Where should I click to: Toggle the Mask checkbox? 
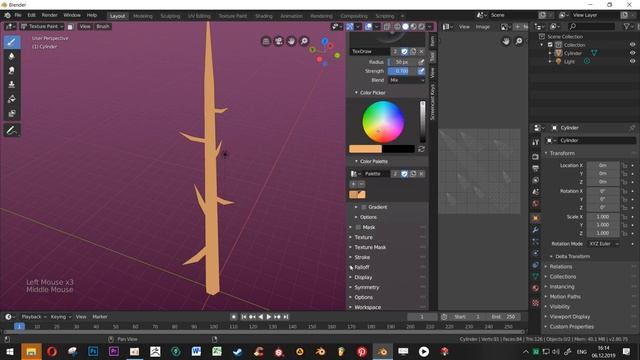358,227
